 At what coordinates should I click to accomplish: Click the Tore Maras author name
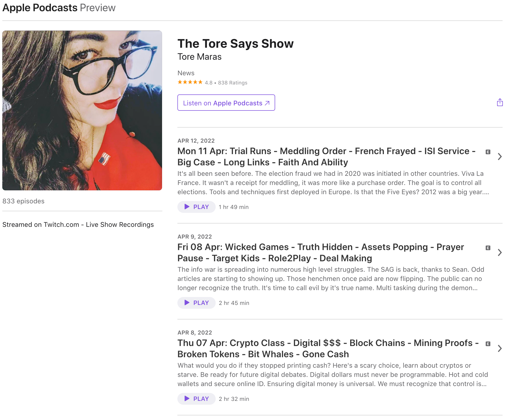(x=199, y=57)
